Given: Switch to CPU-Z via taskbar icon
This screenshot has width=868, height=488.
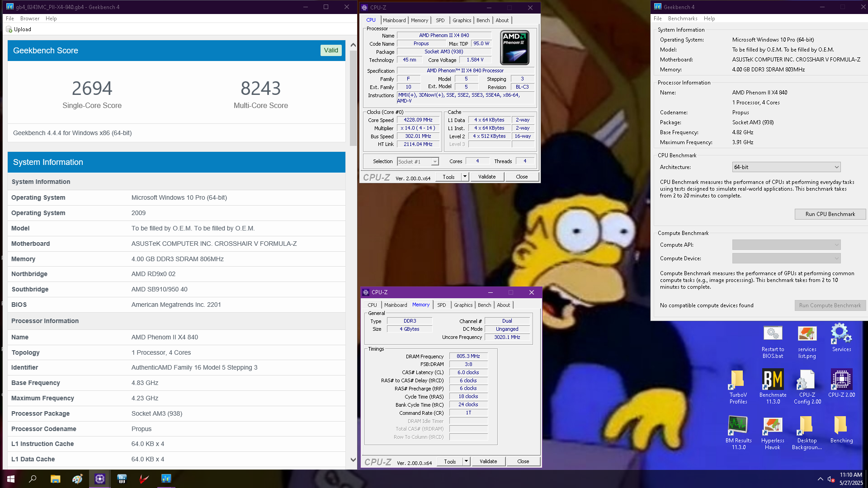Looking at the screenshot, I should coord(99,479).
